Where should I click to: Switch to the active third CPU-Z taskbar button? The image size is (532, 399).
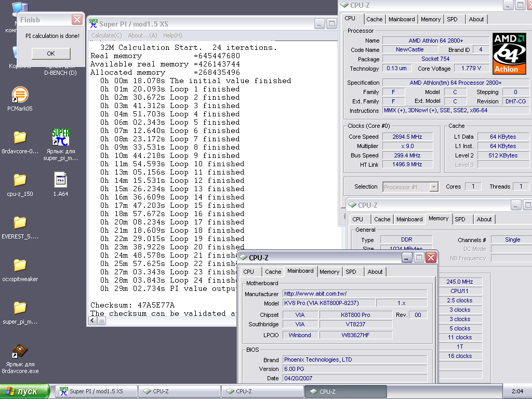point(345,391)
